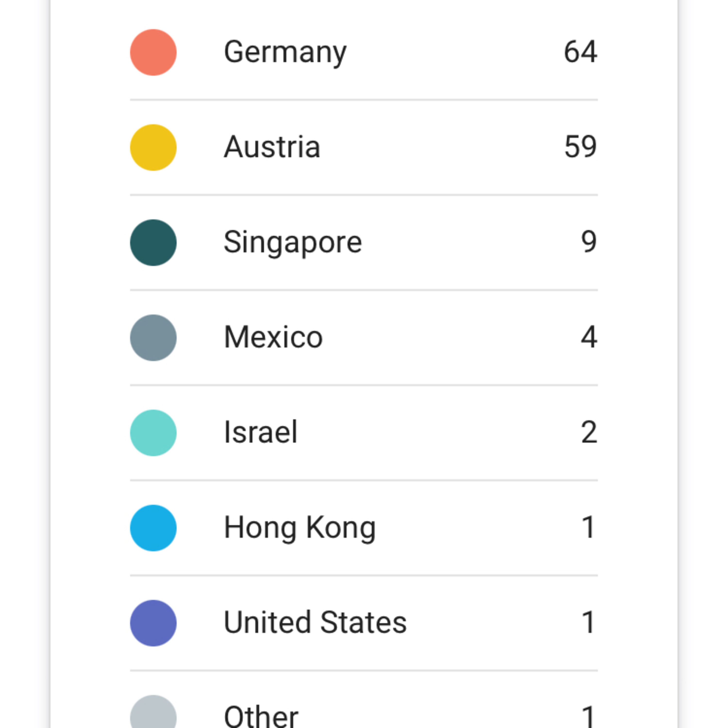This screenshot has width=728, height=728.
Task: Click Germany's count value 64
Action: click(x=580, y=52)
